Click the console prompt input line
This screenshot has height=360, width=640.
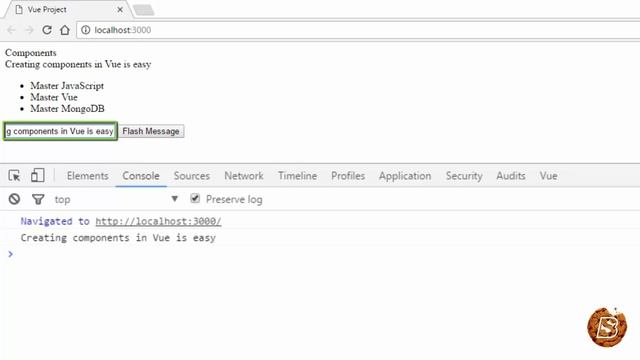[320, 254]
